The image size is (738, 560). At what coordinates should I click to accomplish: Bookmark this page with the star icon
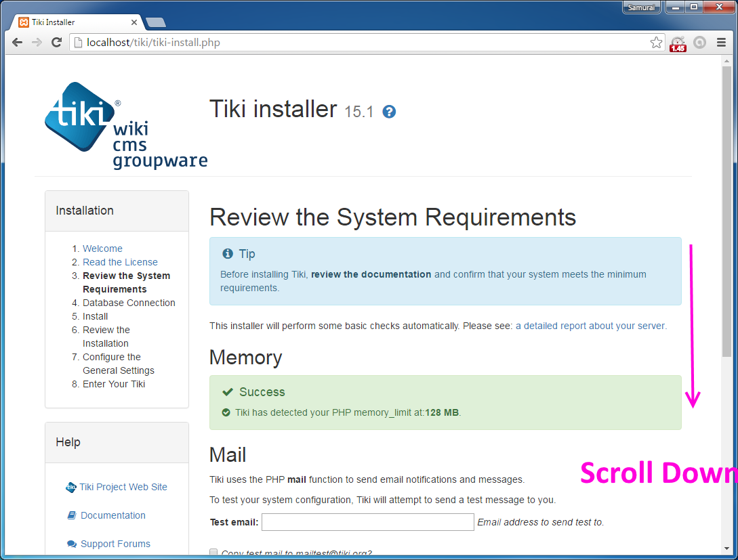point(656,43)
